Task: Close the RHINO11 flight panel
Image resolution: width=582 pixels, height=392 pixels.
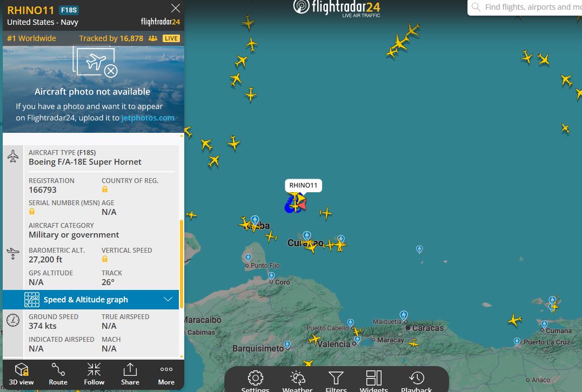Action: (x=175, y=8)
